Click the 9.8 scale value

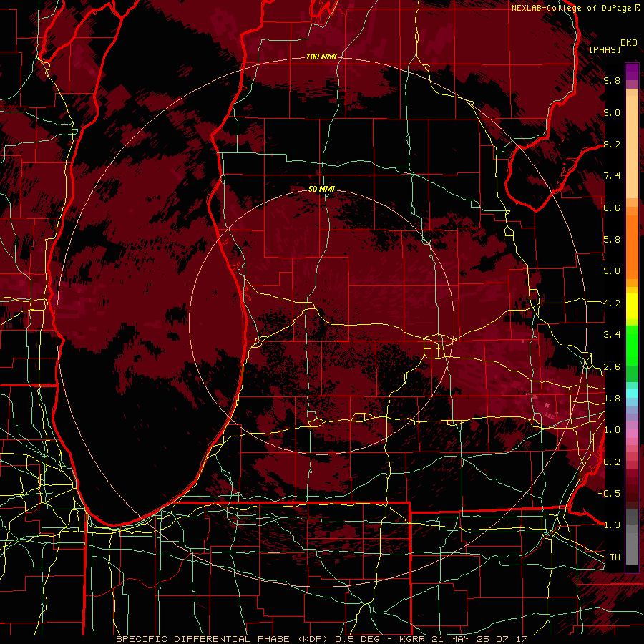coord(612,80)
